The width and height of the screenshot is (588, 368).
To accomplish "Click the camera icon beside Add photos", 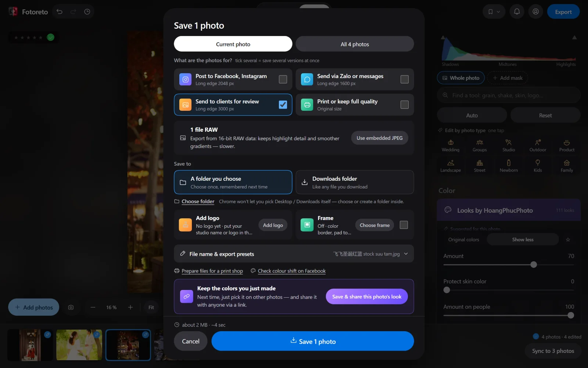I will click(71, 307).
